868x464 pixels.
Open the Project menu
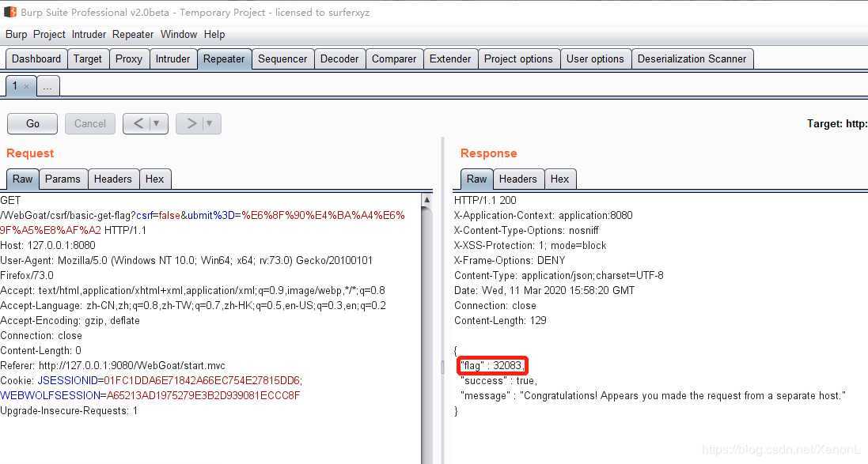(x=49, y=34)
